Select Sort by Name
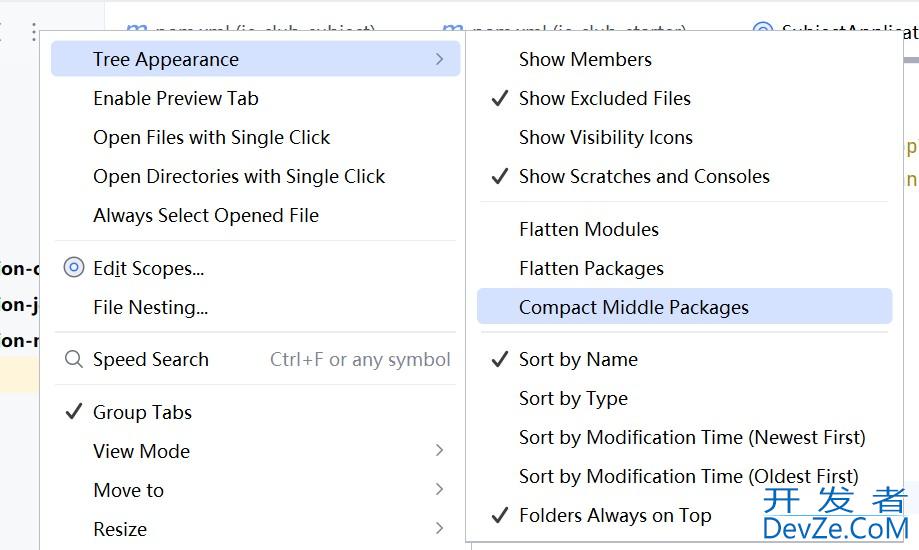Viewport: 919px width, 550px height. pyautogui.click(x=577, y=360)
